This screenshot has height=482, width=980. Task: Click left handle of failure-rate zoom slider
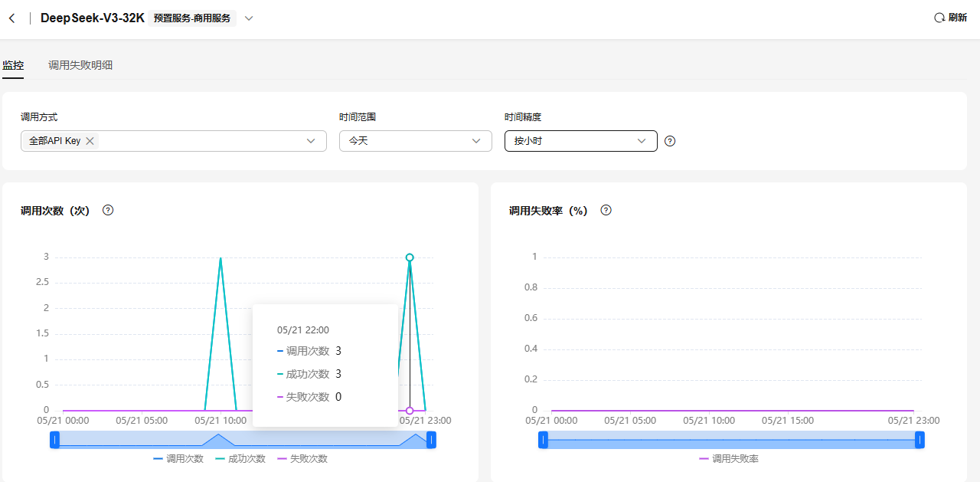543,440
